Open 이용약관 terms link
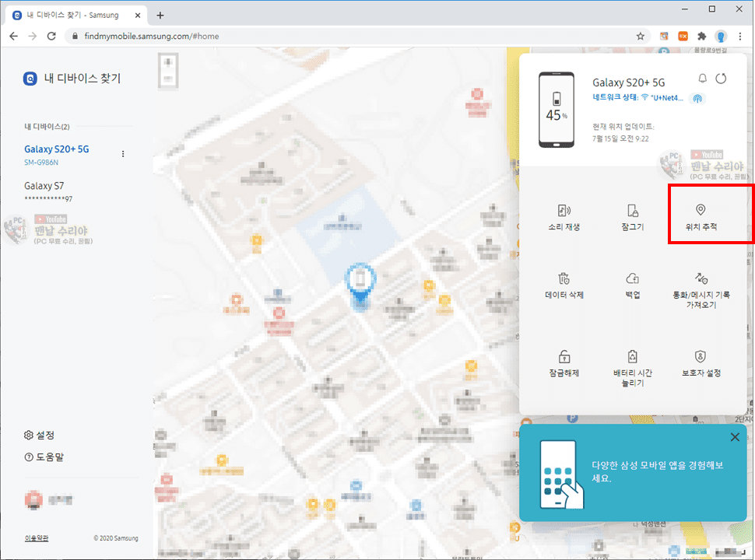The image size is (755, 560). (x=37, y=538)
